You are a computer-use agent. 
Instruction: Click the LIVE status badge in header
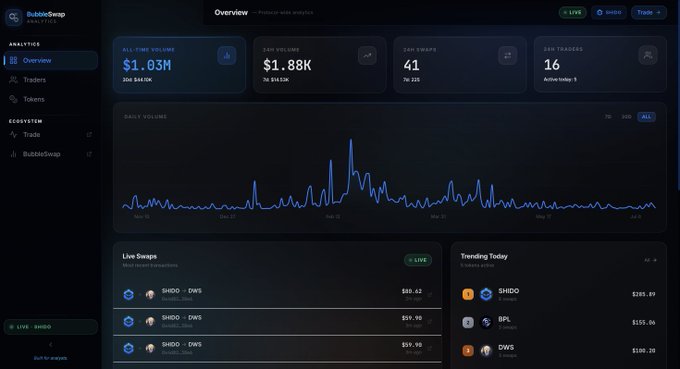pyautogui.click(x=572, y=12)
